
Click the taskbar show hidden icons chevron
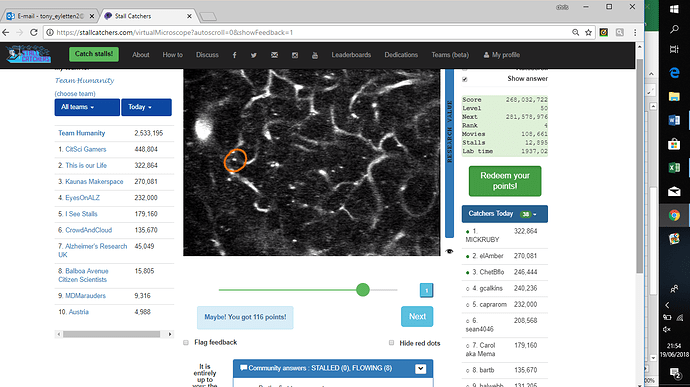(667, 305)
